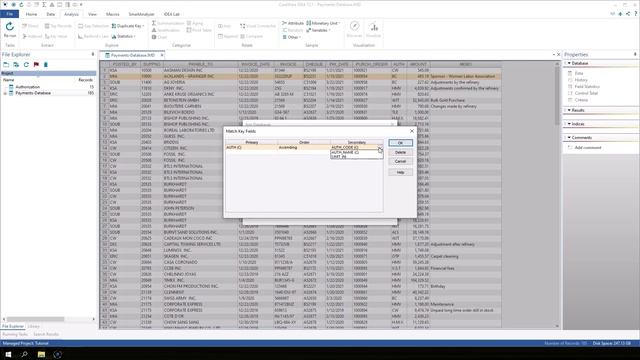Close the Match Key Fields dialog
Screen dimensions: 640x360
(411, 131)
